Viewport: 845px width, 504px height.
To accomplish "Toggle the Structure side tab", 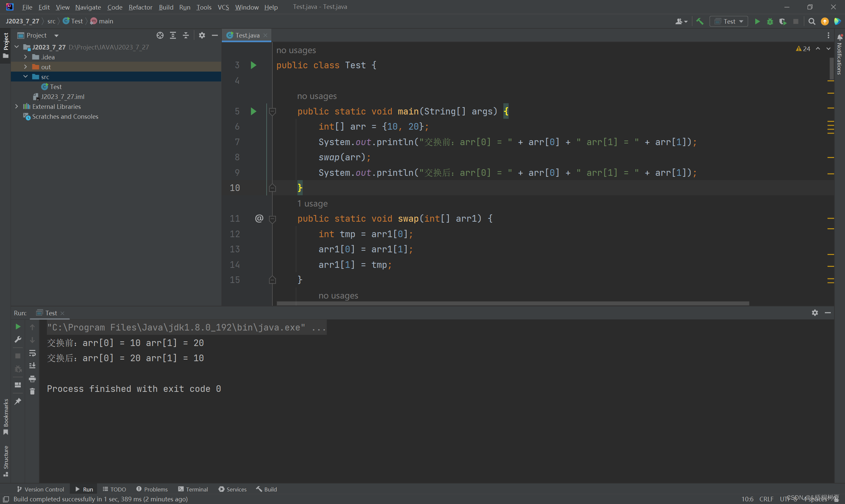I will click(x=5, y=461).
